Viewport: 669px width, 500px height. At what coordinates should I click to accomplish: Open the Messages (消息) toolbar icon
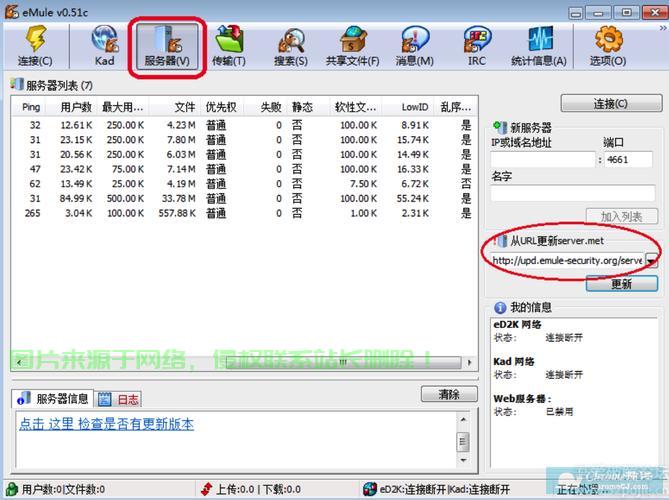415,46
